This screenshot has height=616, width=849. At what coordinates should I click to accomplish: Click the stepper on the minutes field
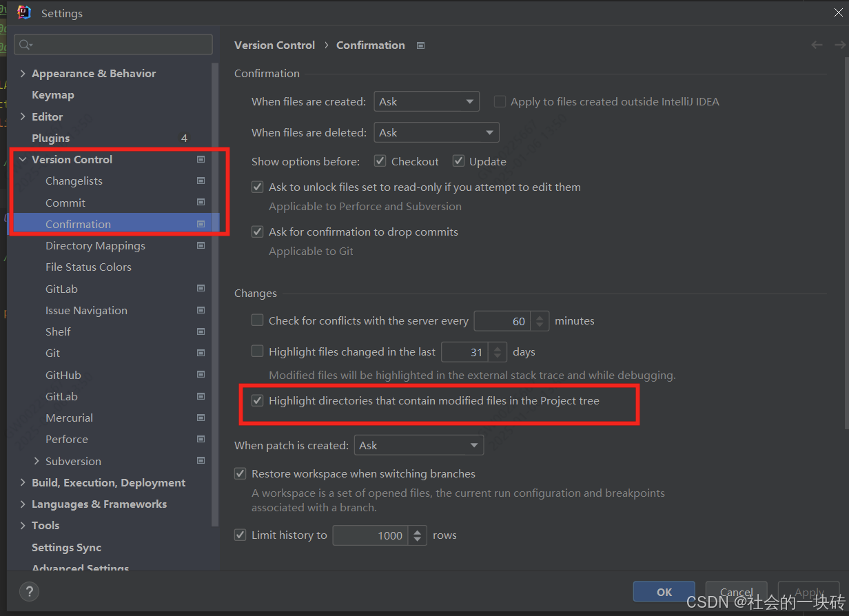(x=541, y=321)
